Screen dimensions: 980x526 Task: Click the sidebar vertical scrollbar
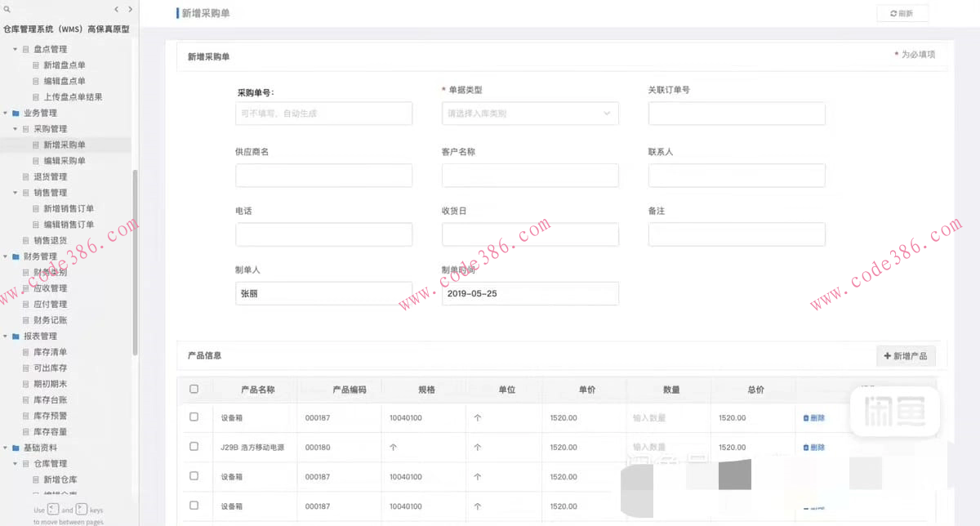(136, 261)
